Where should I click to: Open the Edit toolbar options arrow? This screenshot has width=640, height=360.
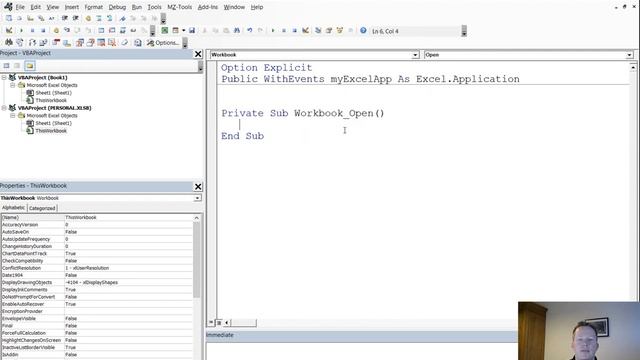tap(163, 18)
